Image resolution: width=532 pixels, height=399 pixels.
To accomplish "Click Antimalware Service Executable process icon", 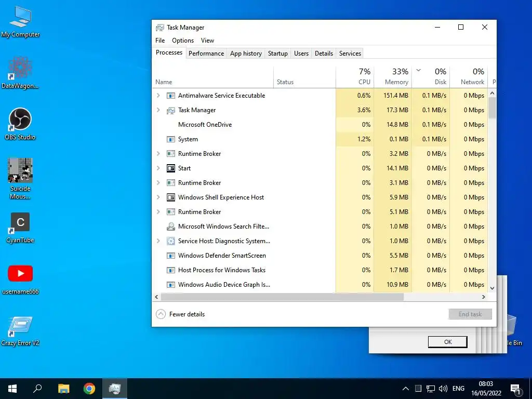I will pyautogui.click(x=170, y=96).
